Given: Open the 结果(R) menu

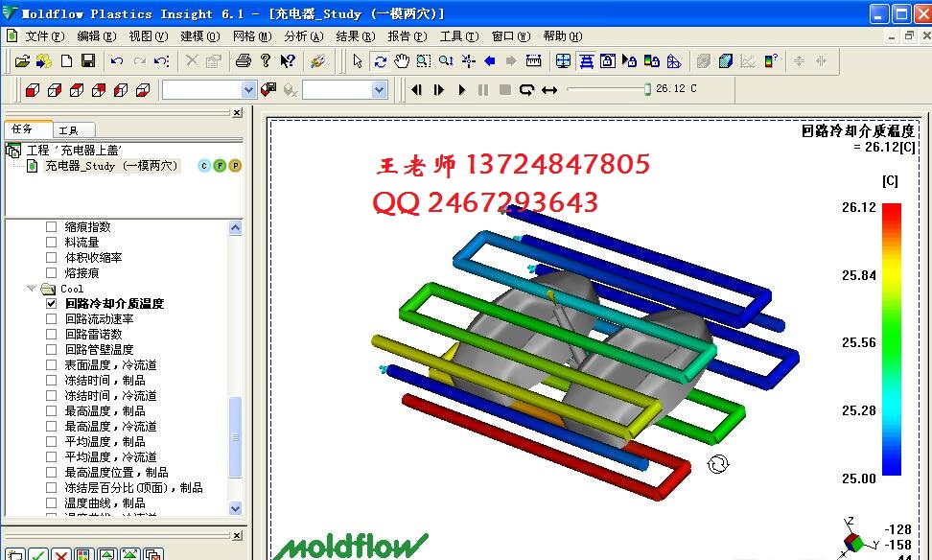Looking at the screenshot, I should click(356, 36).
